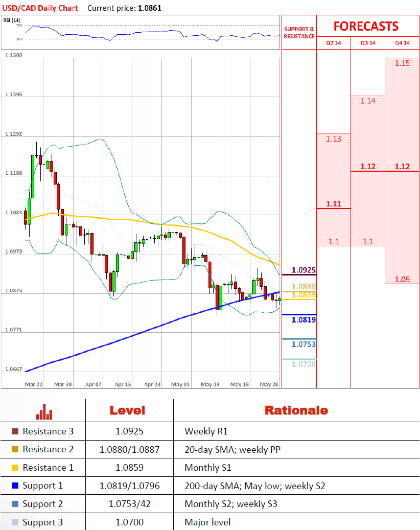
Task: Select the 'Support 1' row label
Action: 42,486
